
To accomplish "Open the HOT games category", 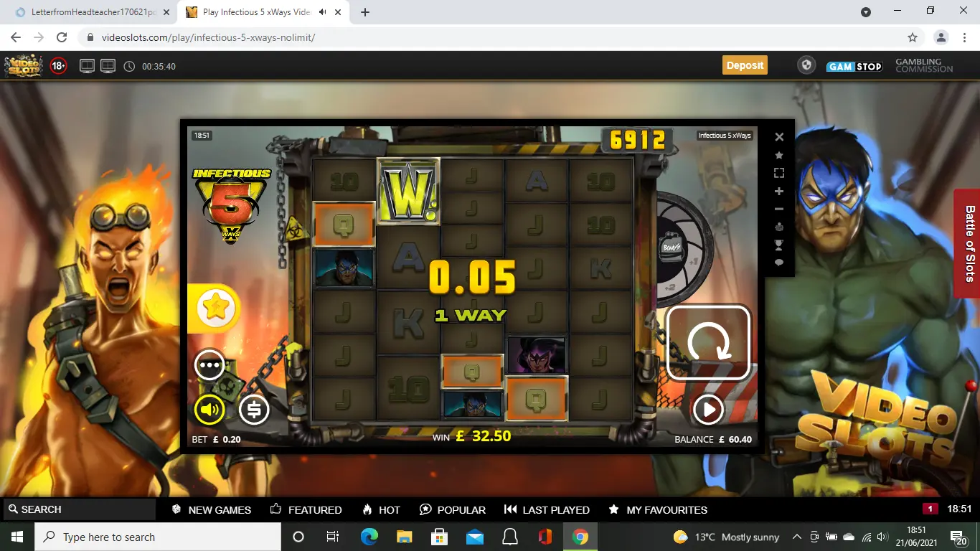I will coord(382,509).
